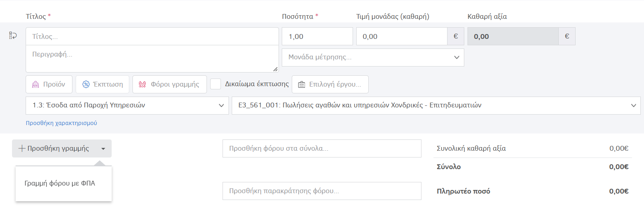Click the briefcase icon in Επιλογή έργου

(x=301, y=85)
